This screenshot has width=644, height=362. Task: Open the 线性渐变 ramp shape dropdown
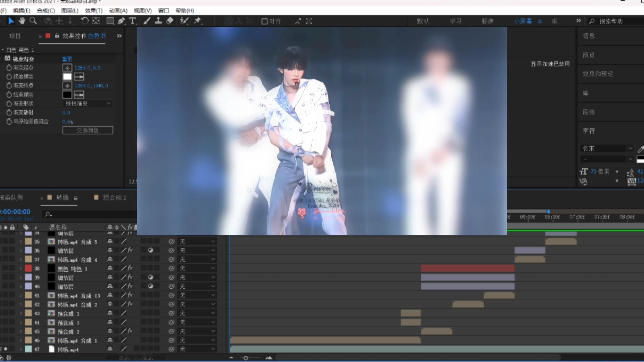[x=88, y=104]
